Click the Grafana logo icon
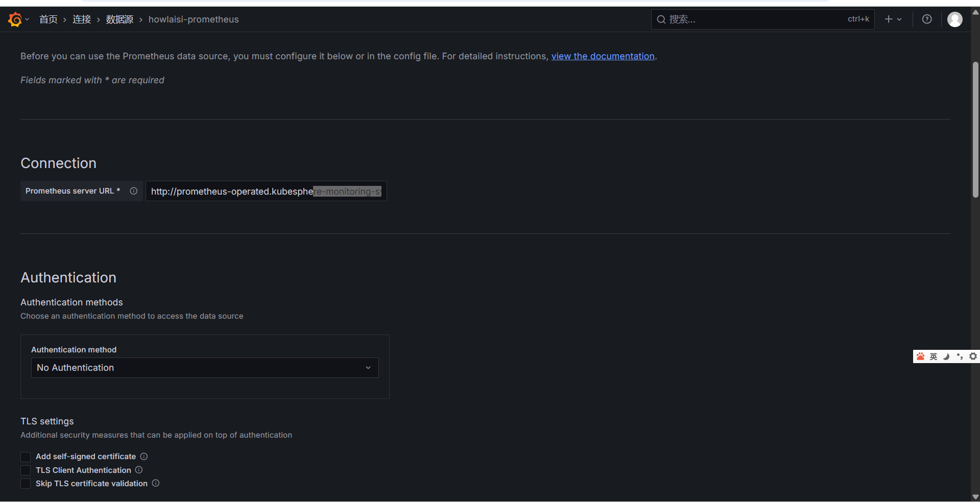This screenshot has width=980, height=502. tap(15, 19)
